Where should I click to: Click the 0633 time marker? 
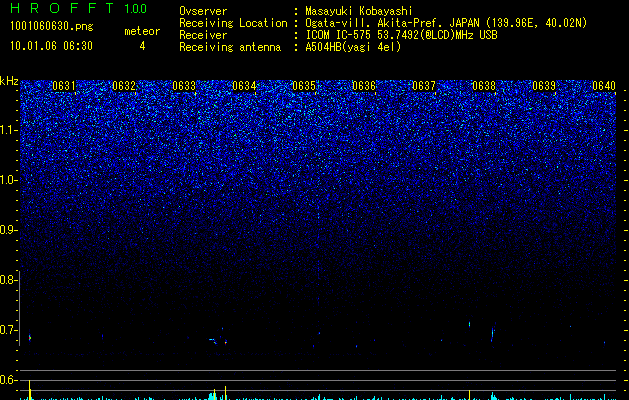(184, 86)
